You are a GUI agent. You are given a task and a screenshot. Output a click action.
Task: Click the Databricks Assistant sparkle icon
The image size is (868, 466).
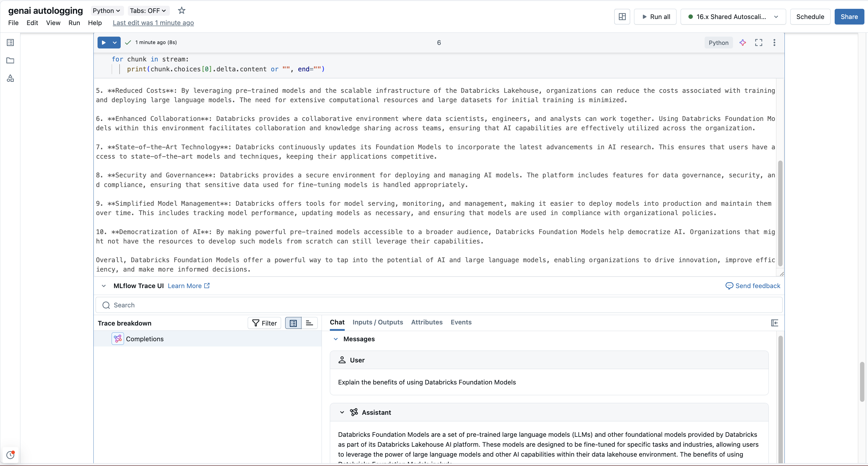pos(743,42)
